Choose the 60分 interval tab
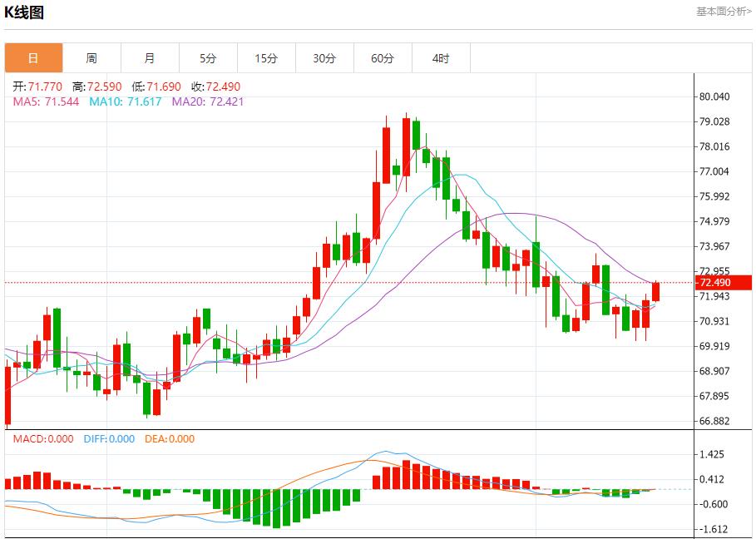 point(383,58)
